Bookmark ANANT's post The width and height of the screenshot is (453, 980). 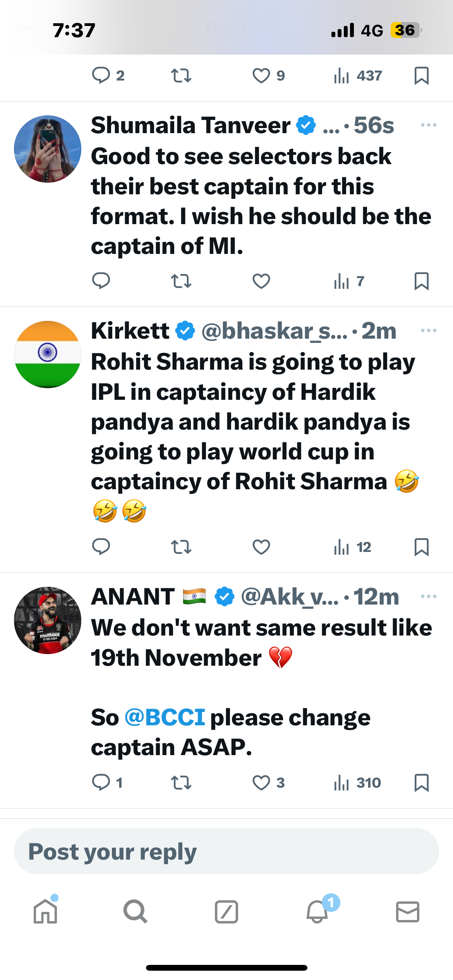pyautogui.click(x=421, y=783)
